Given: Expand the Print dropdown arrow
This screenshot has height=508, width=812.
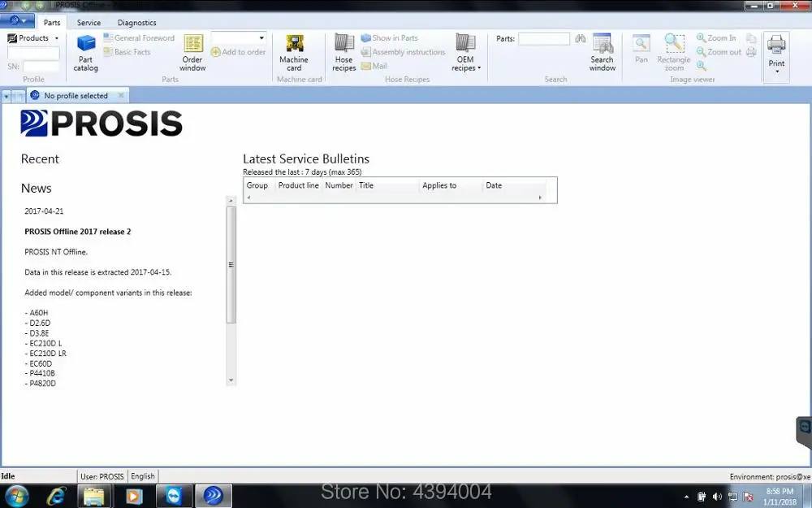Looking at the screenshot, I should coord(777,71).
